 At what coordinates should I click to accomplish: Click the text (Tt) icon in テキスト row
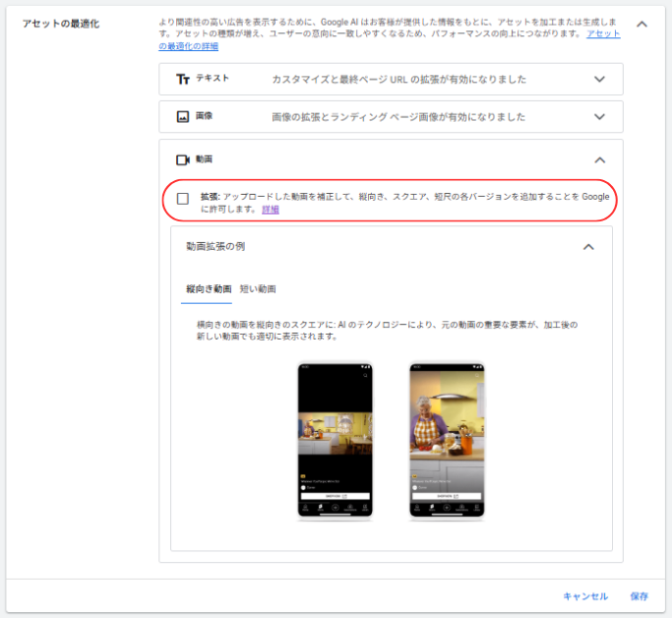182,79
